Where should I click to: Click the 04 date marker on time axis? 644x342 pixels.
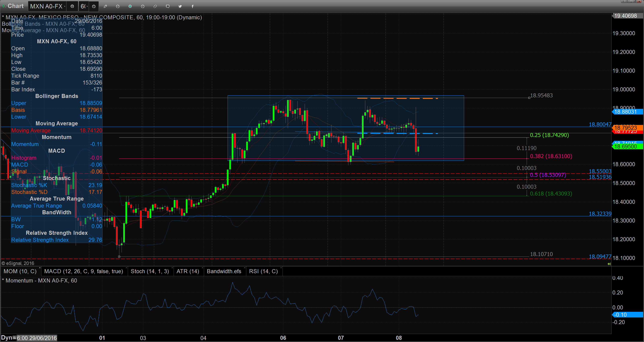203,338
